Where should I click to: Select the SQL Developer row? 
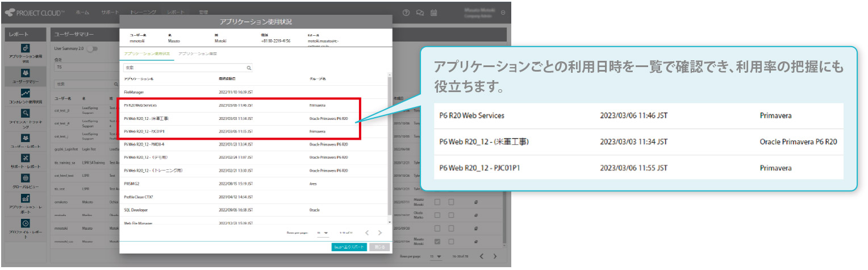254,210
